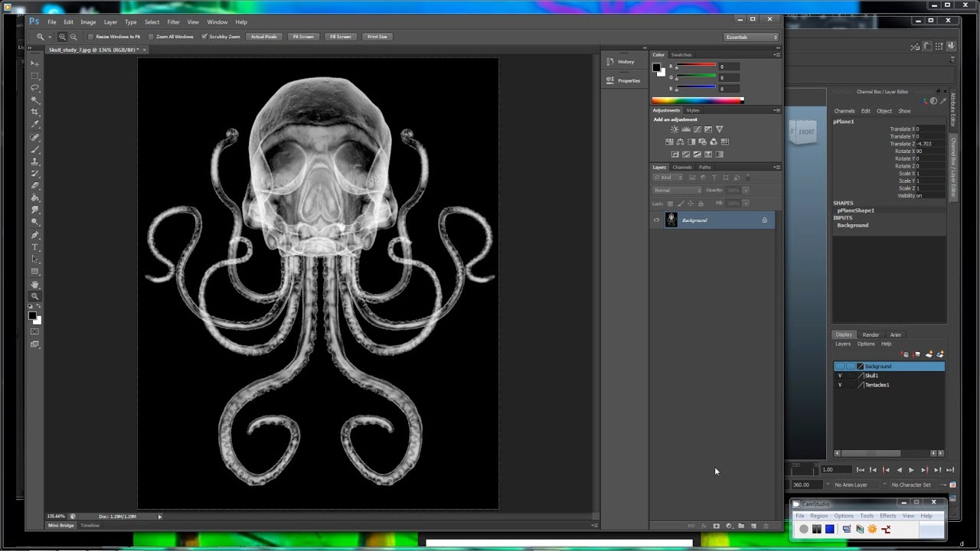Click the Actual Pixels button
This screenshot has width=980, height=551.
pyautogui.click(x=264, y=37)
